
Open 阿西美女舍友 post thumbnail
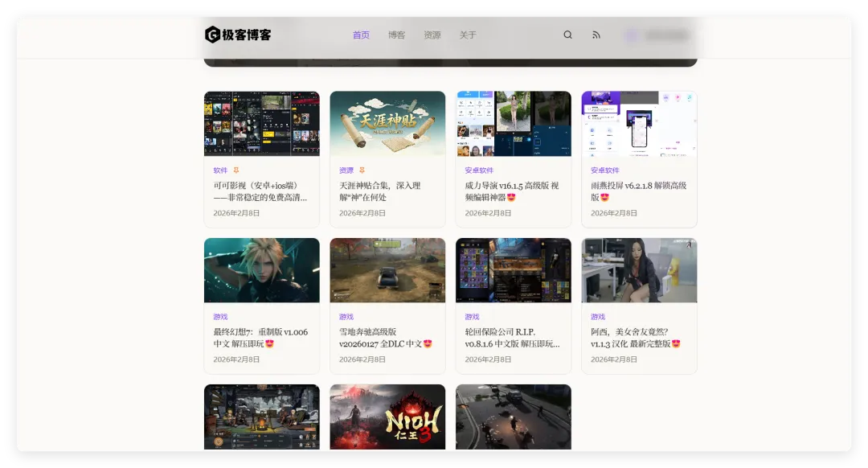pos(639,270)
